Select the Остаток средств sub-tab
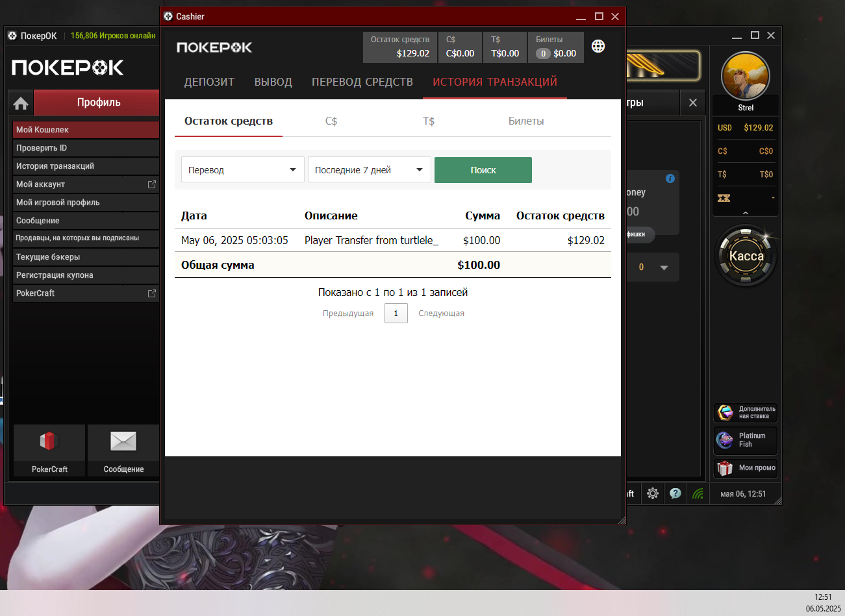This screenshot has height=616, width=845. pos(229,121)
